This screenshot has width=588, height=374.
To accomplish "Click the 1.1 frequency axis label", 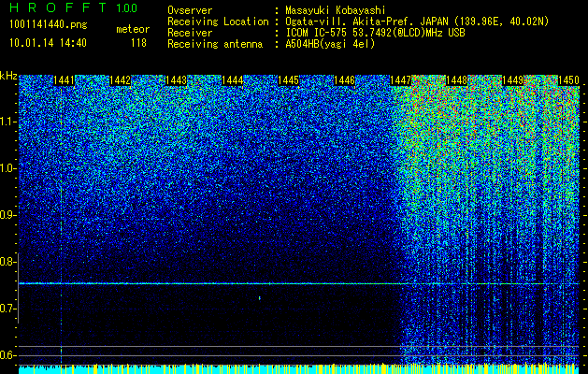I will point(8,122).
